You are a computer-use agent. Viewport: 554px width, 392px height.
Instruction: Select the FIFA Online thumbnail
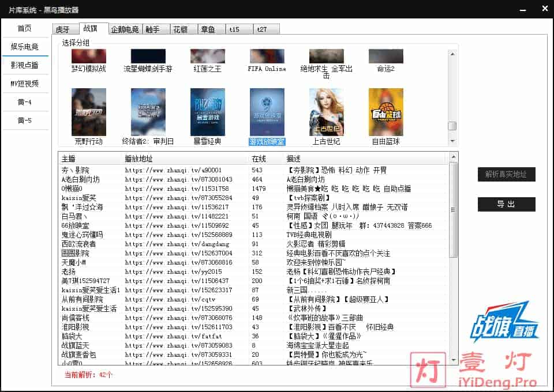pos(267,56)
